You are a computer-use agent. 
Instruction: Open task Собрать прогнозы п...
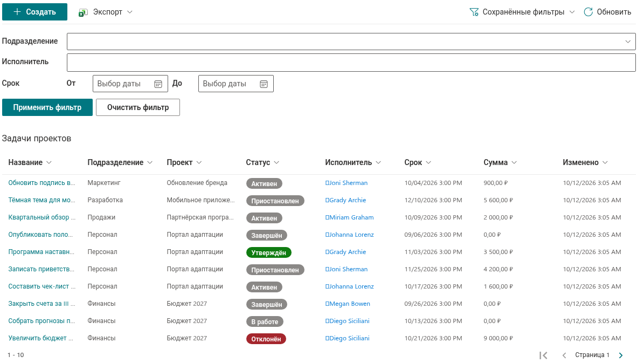[42, 321]
